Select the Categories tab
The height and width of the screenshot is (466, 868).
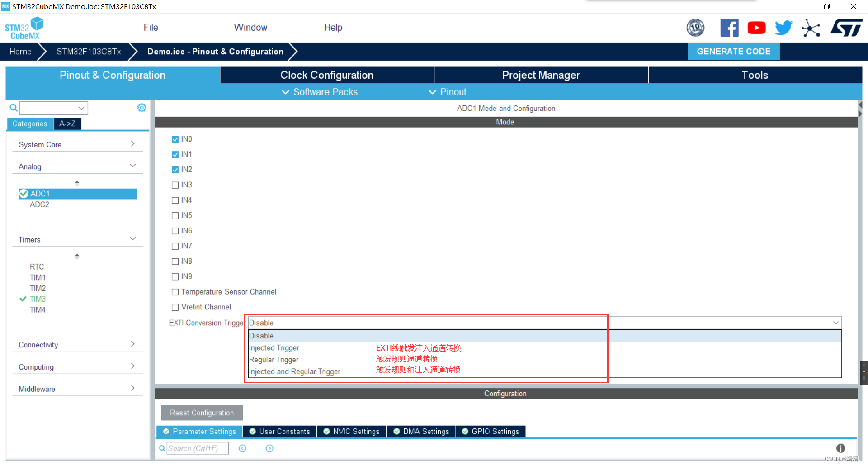click(30, 124)
